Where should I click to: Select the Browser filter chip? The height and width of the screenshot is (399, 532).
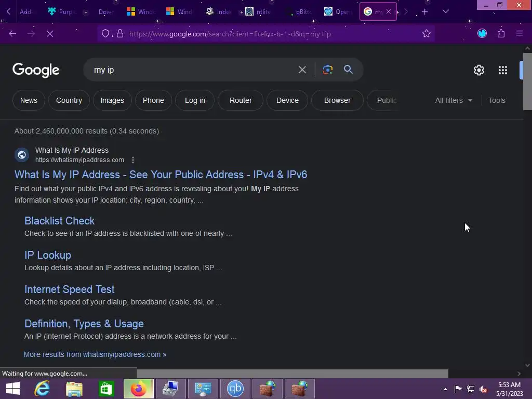pyautogui.click(x=337, y=100)
